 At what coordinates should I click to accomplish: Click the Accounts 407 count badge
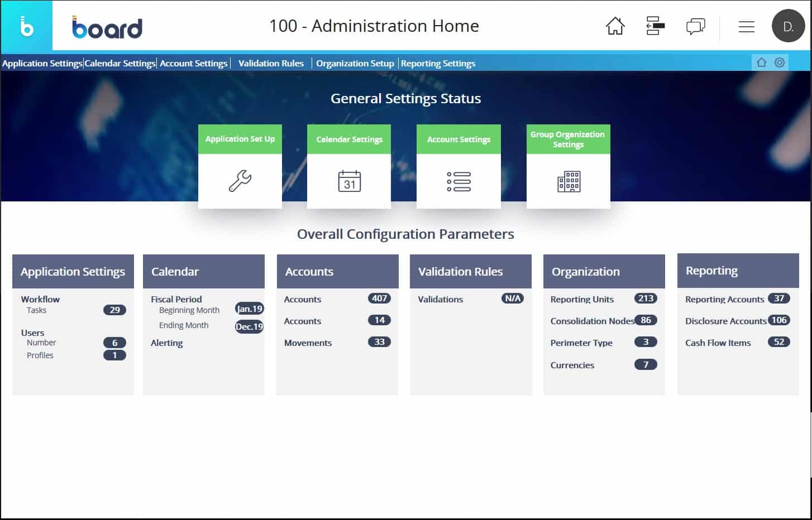click(x=380, y=298)
